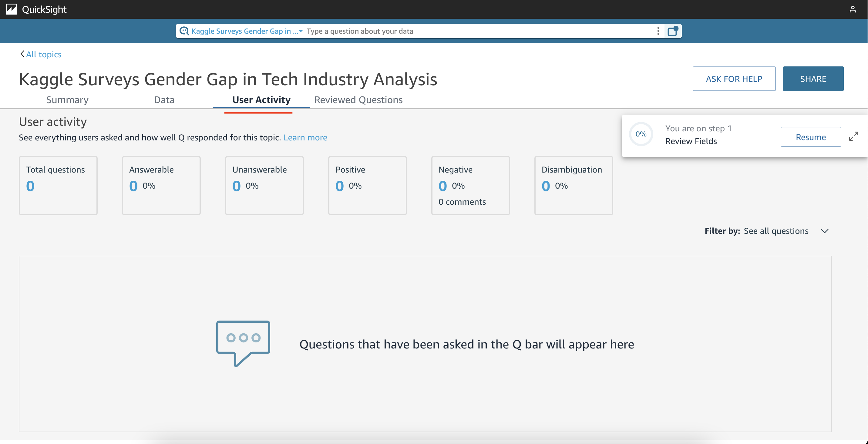
Task: Expand the Review Fields step panel
Action: click(x=853, y=136)
